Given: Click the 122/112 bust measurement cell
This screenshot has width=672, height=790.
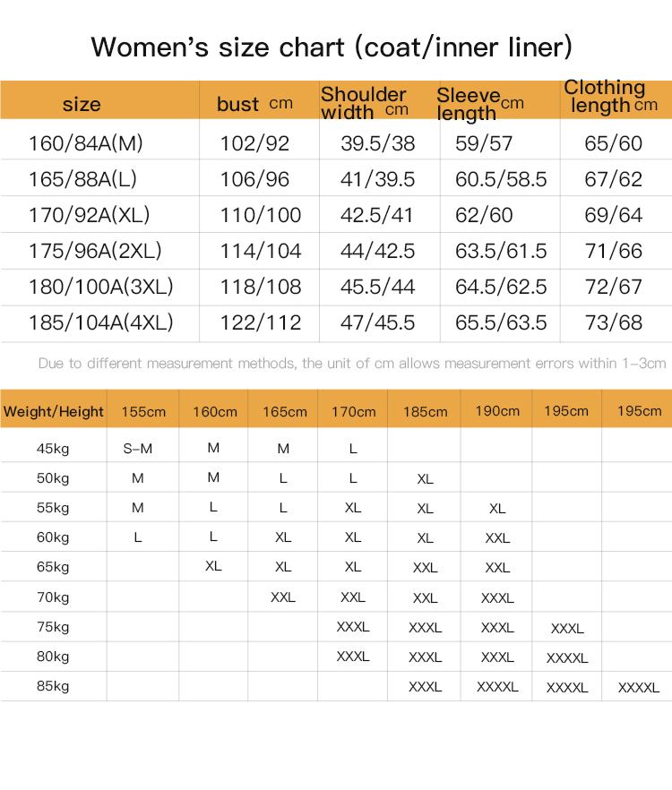Looking at the screenshot, I should (261, 322).
